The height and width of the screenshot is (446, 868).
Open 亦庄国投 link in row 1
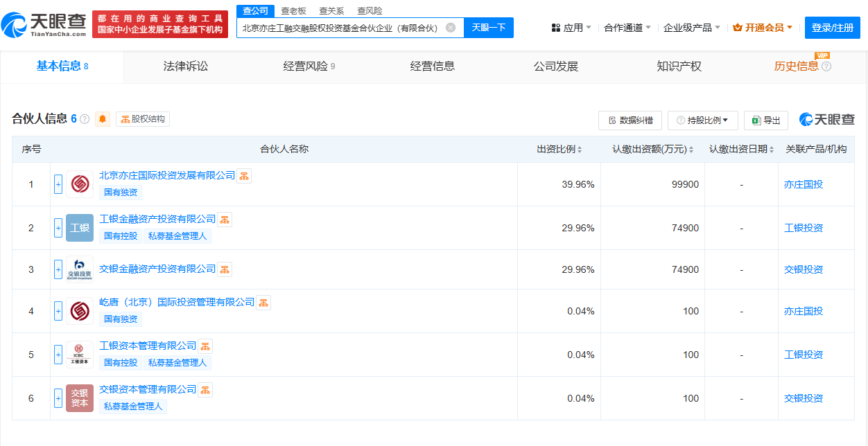(x=804, y=185)
